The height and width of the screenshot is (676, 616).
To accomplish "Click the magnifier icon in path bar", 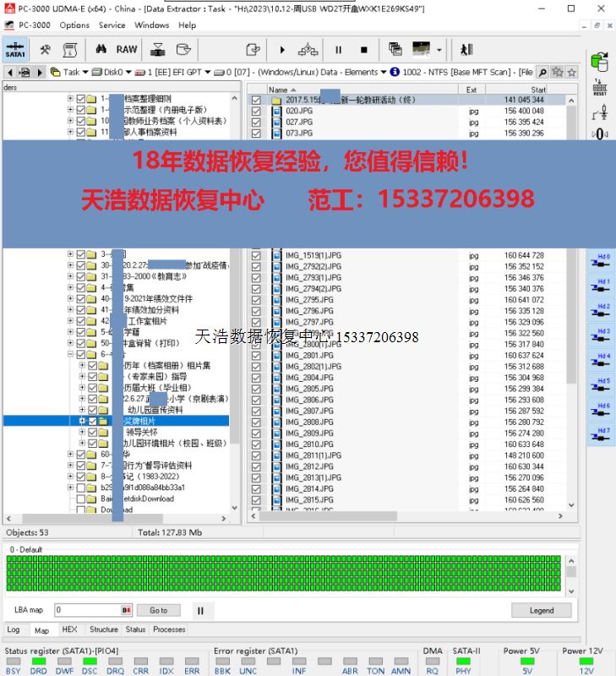I will [x=542, y=72].
